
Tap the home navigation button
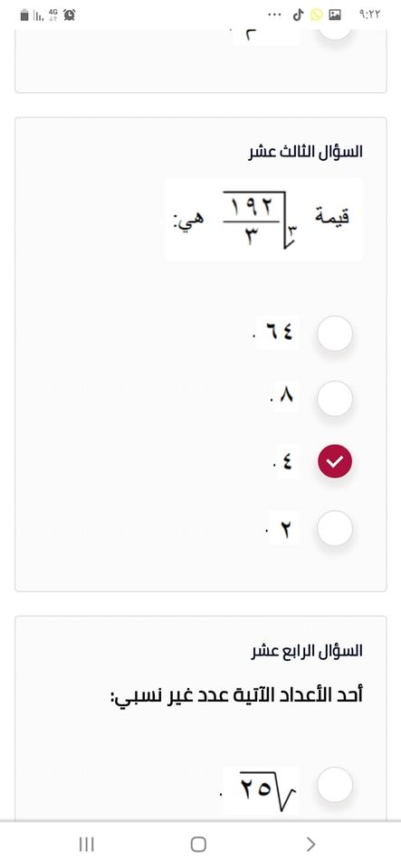198,844
